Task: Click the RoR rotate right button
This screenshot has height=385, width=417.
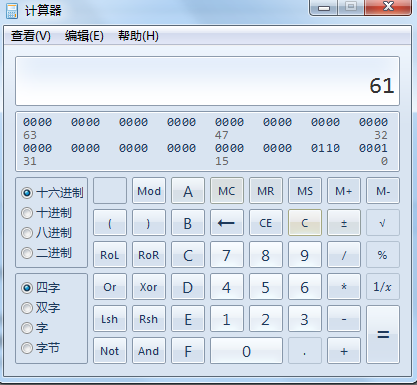Action: coord(149,255)
